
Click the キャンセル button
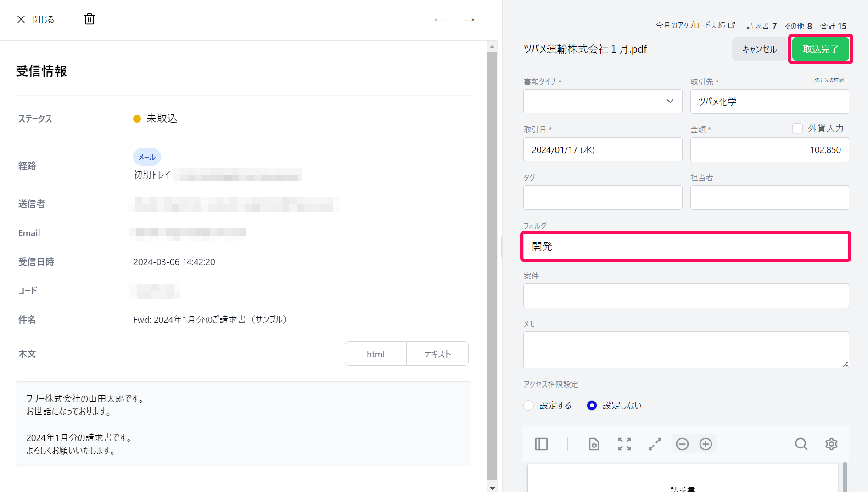759,49
